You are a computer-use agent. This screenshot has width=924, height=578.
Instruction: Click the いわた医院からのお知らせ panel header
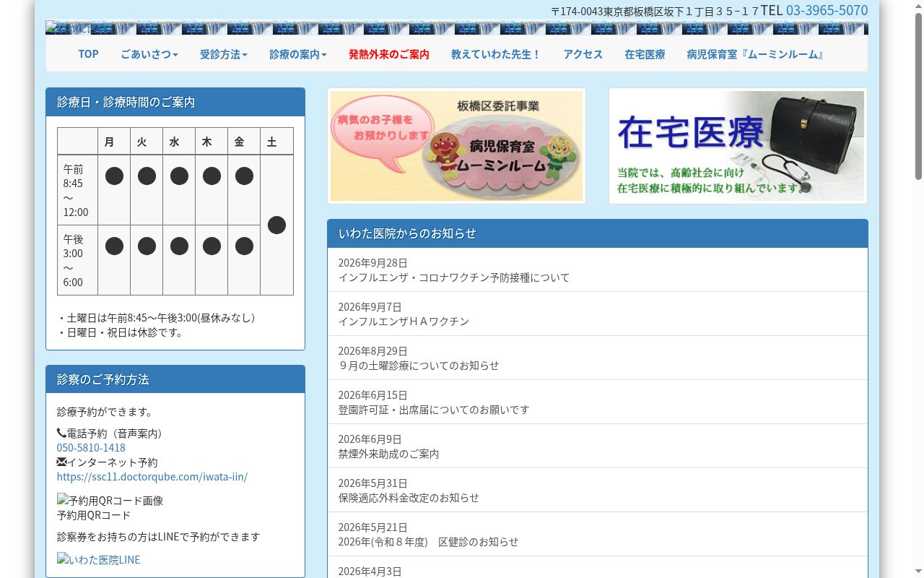[x=598, y=233]
